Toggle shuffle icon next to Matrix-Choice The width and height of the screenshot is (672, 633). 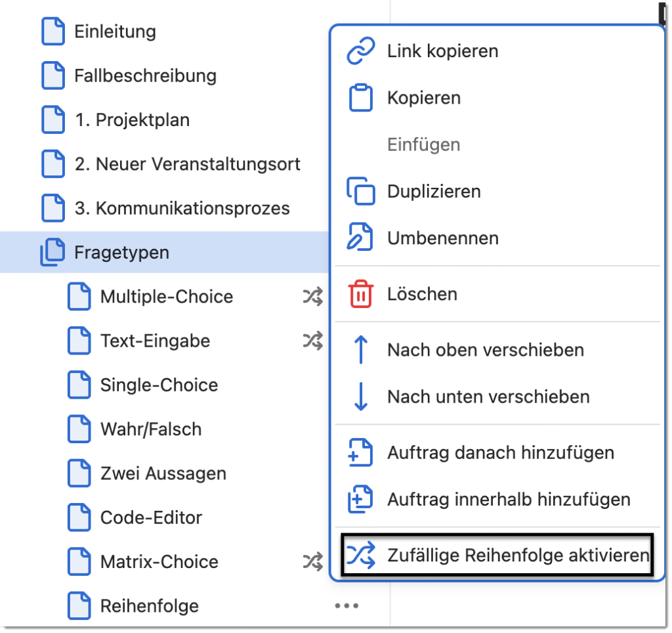[x=312, y=562]
